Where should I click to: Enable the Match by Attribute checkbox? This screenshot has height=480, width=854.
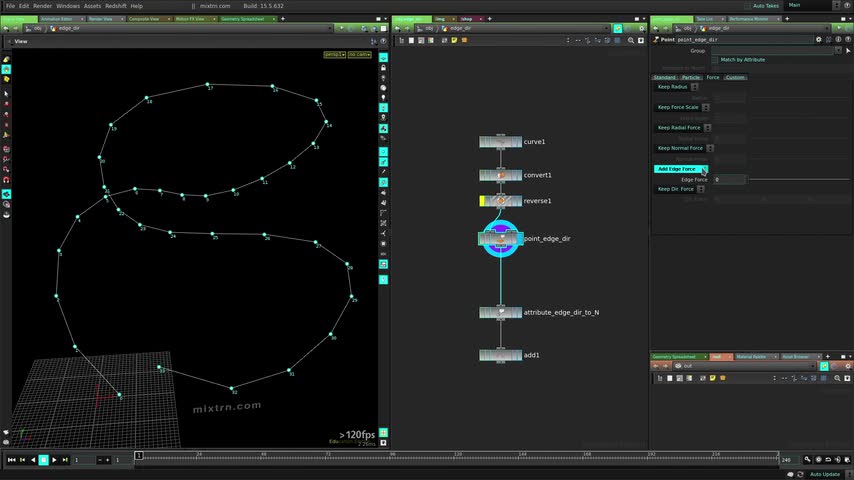coord(715,59)
